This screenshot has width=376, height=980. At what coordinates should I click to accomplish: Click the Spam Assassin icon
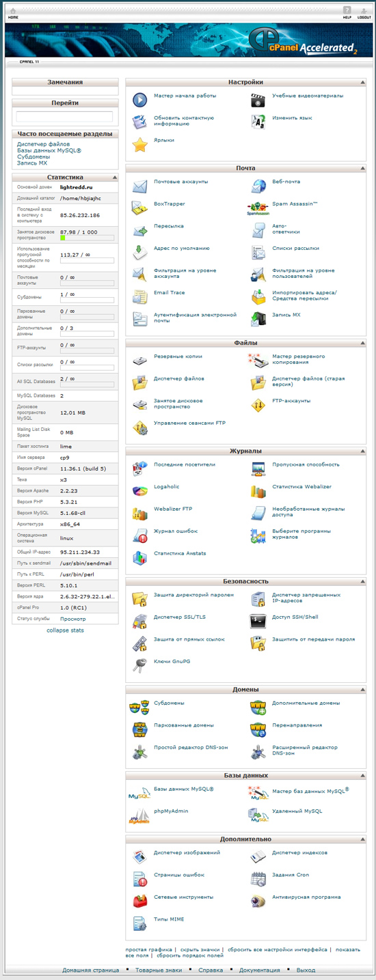(258, 208)
